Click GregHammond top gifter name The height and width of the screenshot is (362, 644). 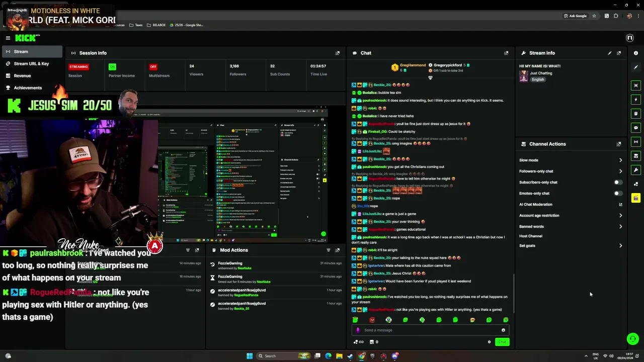point(413,65)
